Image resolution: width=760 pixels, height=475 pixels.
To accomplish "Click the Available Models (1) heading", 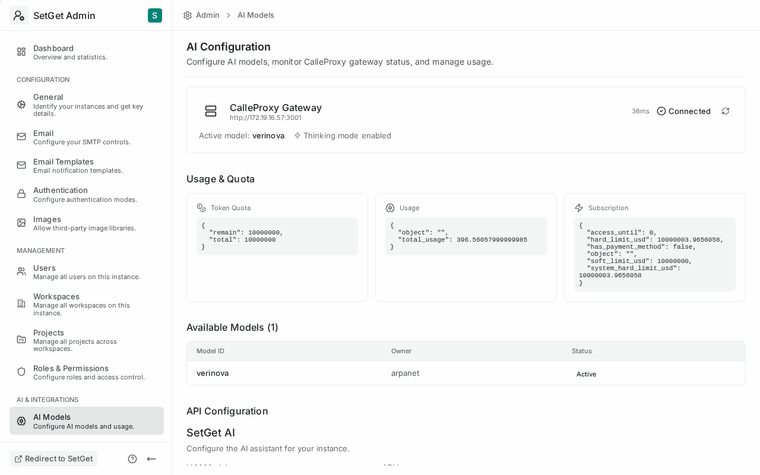I will 232,328.
